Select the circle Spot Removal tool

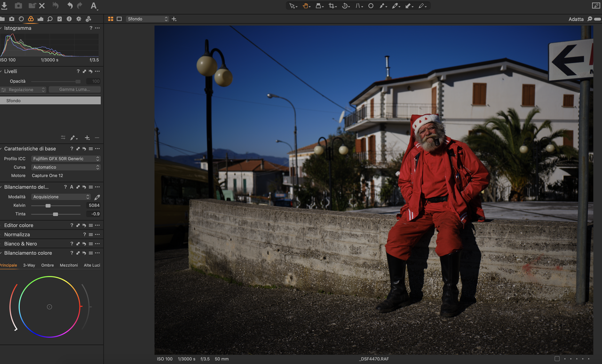pyautogui.click(x=371, y=6)
